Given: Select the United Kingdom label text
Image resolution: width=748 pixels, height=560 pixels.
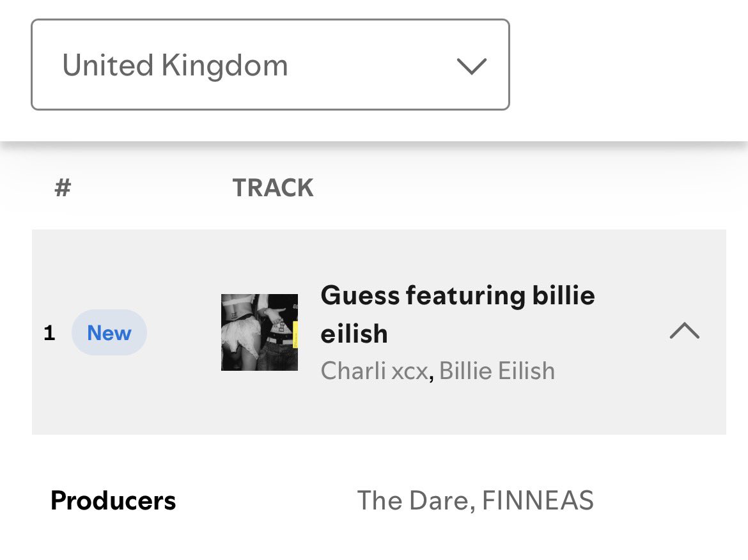Looking at the screenshot, I should coord(175,65).
